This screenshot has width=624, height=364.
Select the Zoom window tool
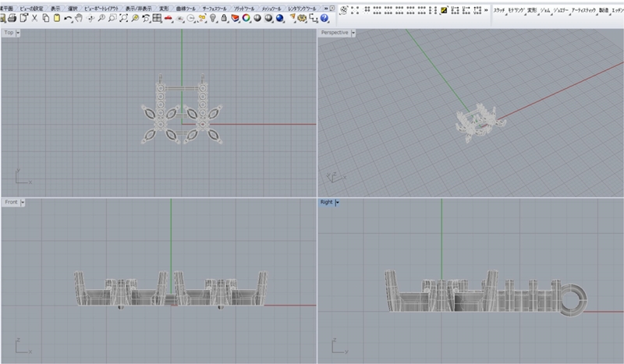[112, 18]
